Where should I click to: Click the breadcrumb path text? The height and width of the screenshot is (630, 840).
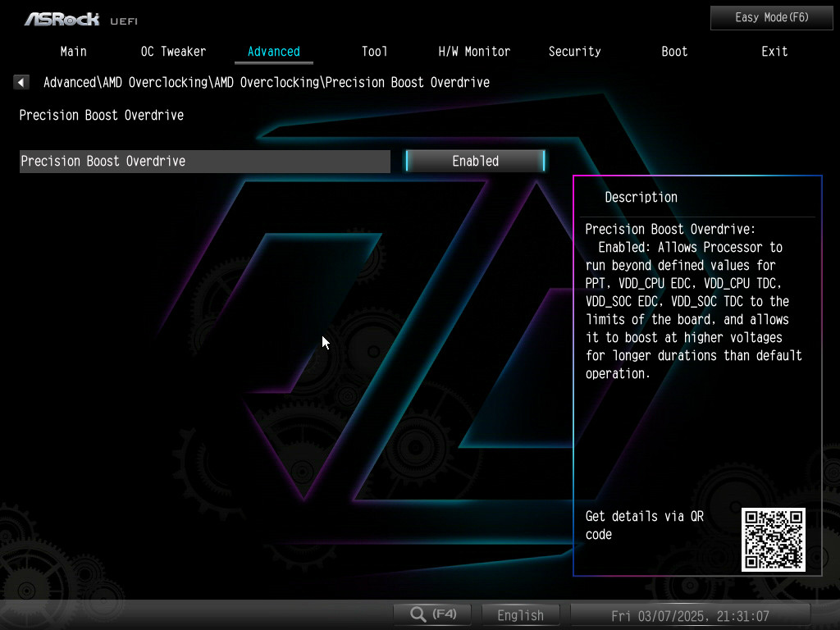click(267, 83)
